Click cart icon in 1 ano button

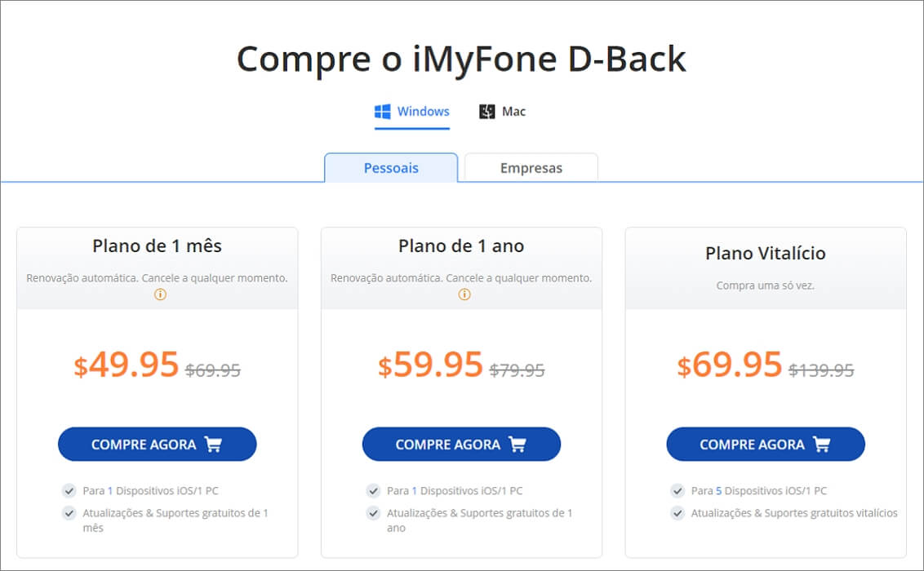point(518,445)
